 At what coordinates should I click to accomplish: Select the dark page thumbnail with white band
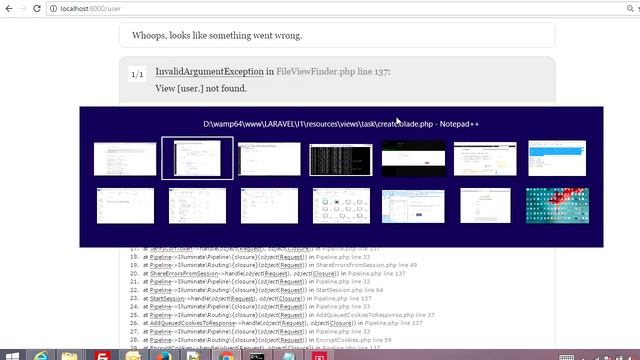coord(413,158)
